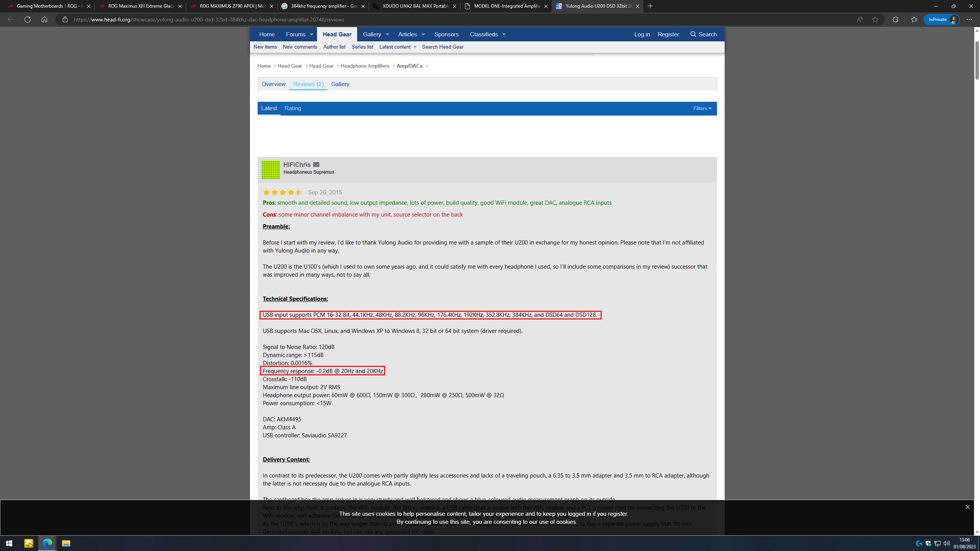Open browser Settings and more menu
The height and width of the screenshot is (551, 980).
click(969, 20)
